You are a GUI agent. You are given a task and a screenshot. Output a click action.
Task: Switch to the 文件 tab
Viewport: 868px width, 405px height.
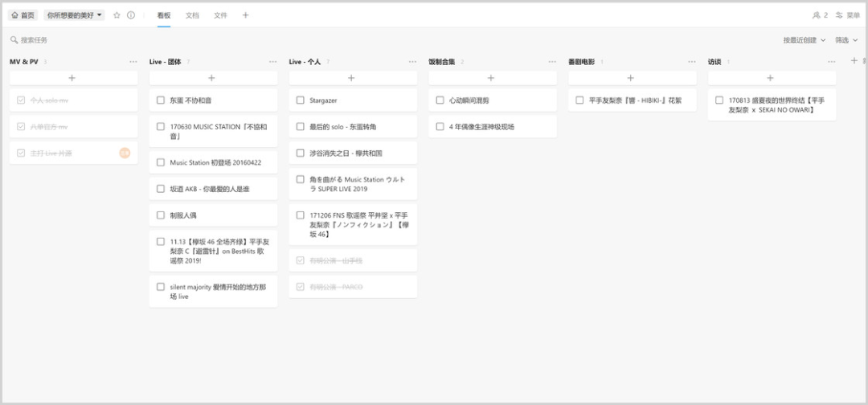coord(220,15)
